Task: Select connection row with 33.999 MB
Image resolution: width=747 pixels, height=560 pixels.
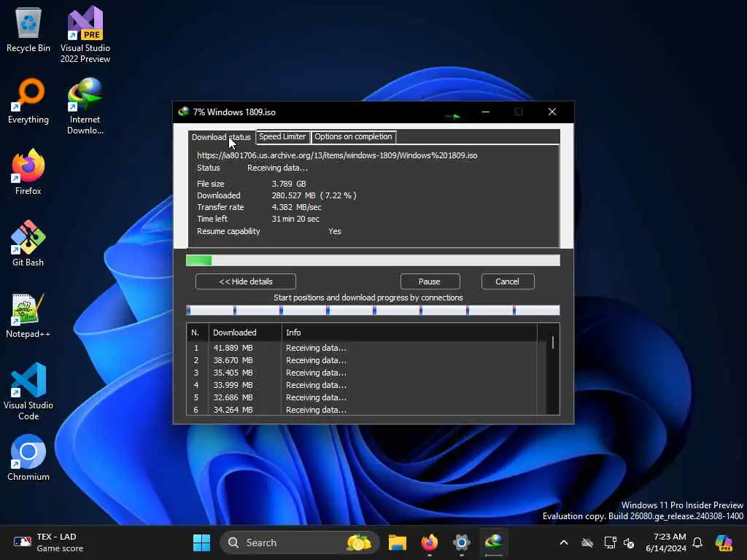Action: pos(362,385)
